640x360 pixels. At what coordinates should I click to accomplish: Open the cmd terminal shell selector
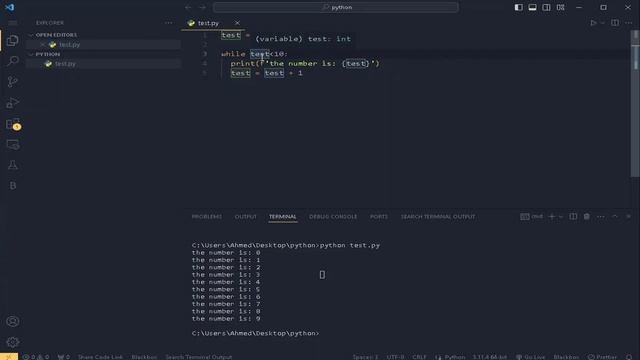tap(531, 217)
